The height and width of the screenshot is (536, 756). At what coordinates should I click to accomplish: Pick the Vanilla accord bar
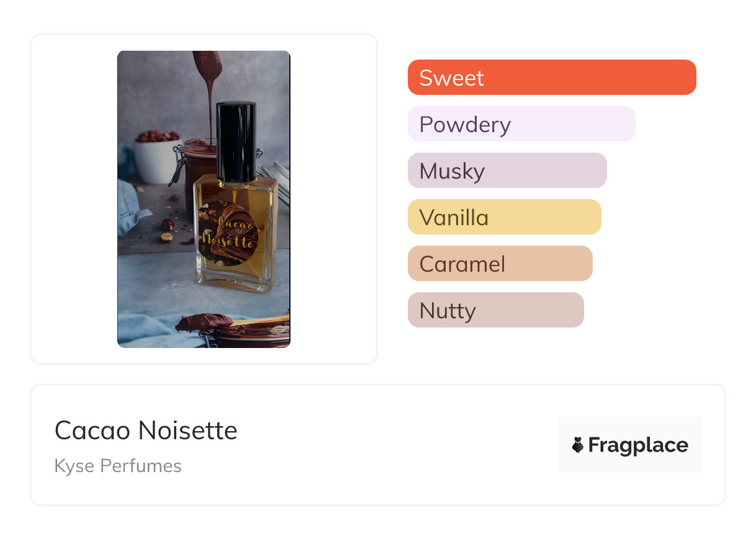pyautogui.click(x=505, y=217)
